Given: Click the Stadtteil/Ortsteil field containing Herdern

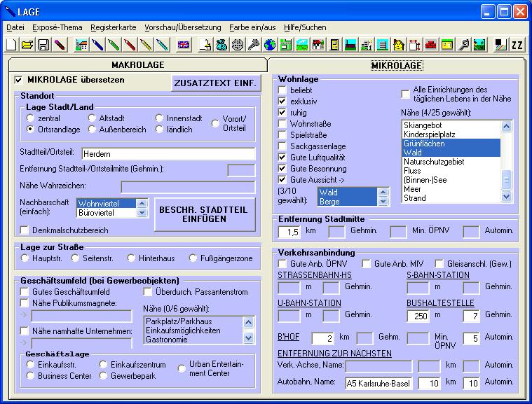Looking at the screenshot, I should click(168, 153).
